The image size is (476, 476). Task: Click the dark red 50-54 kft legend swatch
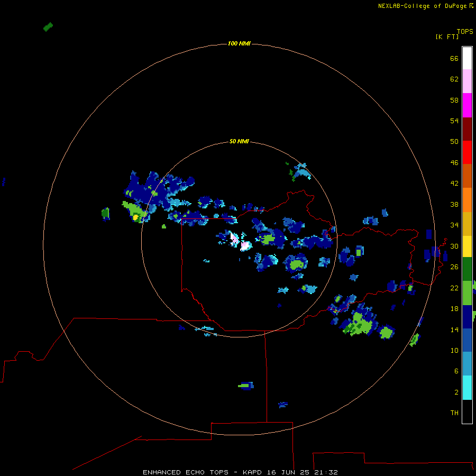point(467,129)
